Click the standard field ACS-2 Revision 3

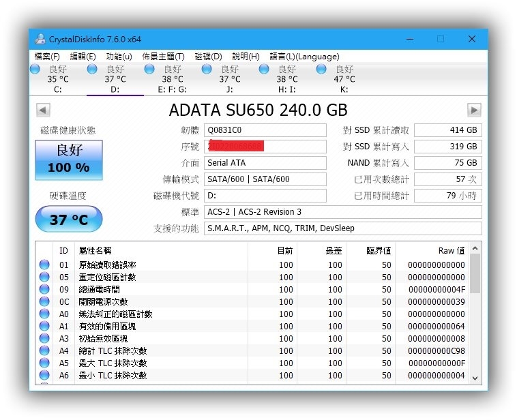click(x=343, y=212)
